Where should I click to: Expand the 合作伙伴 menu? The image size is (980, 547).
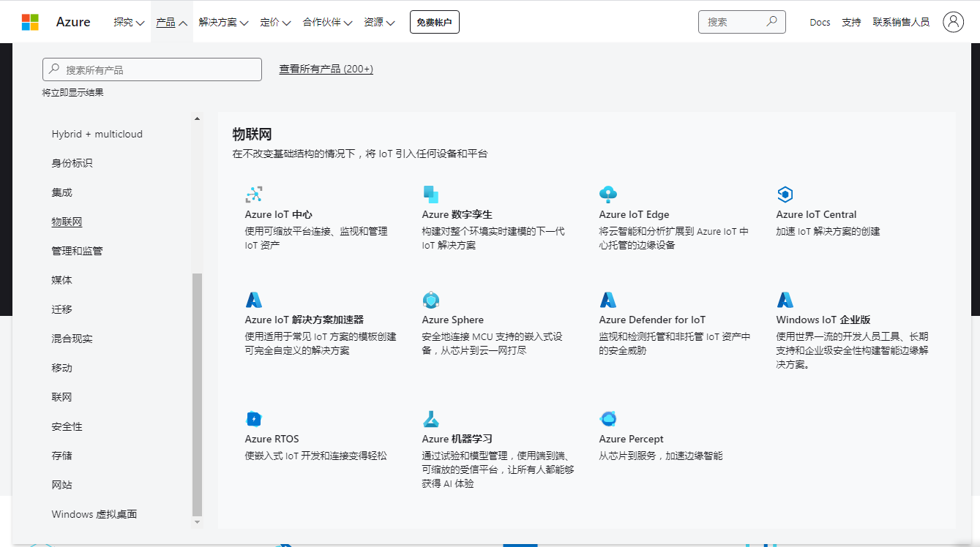328,22
